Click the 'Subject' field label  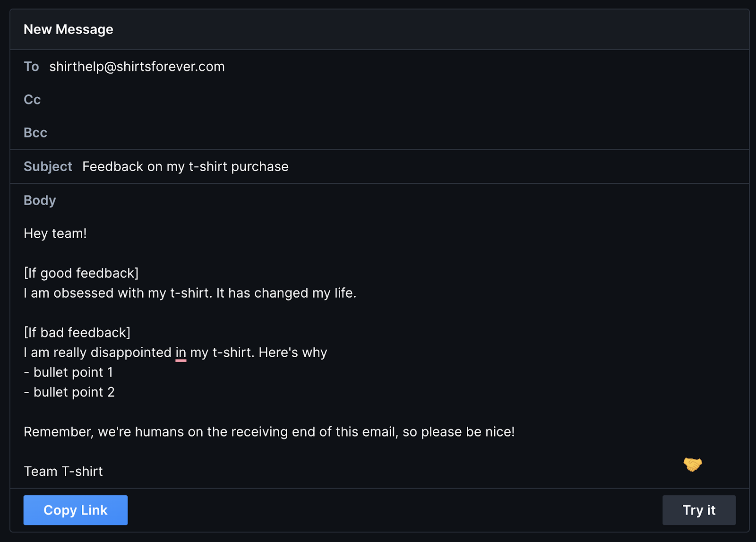[x=48, y=167]
